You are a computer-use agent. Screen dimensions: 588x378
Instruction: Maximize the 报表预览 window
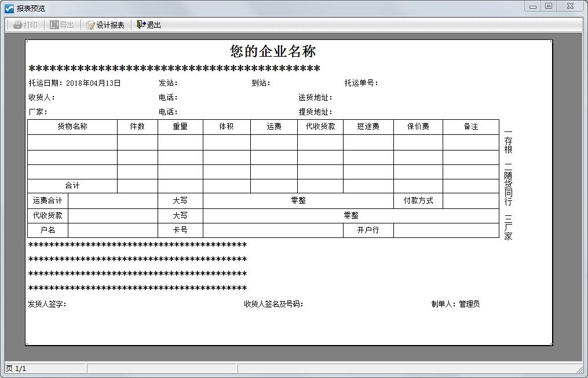point(548,6)
